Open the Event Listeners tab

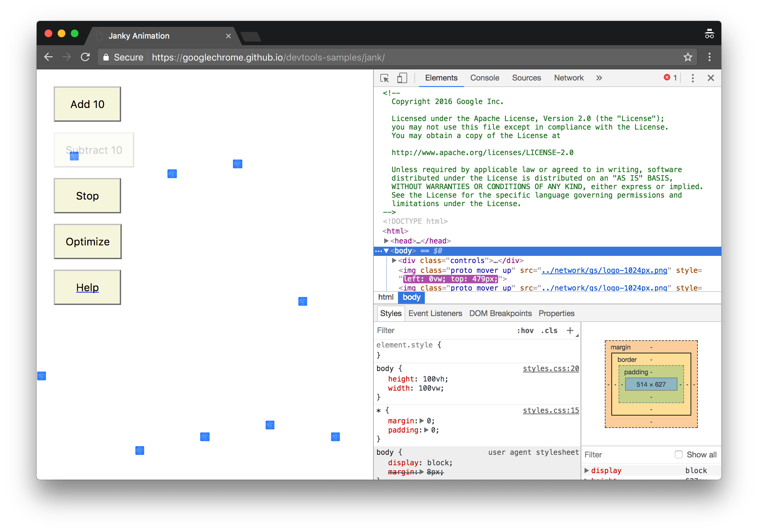(435, 313)
